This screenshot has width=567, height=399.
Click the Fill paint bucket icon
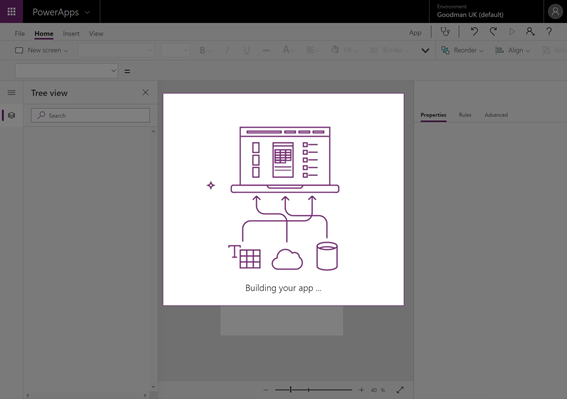335,50
